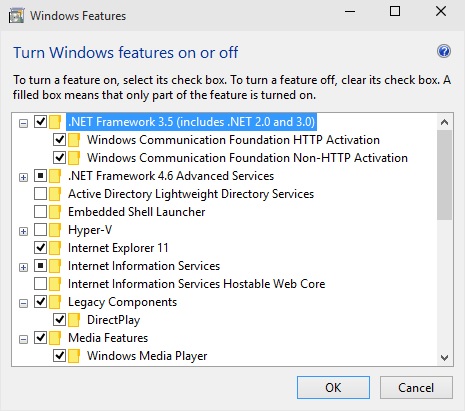Collapse the Legacy Components node
465x411 pixels.
pyautogui.click(x=23, y=303)
